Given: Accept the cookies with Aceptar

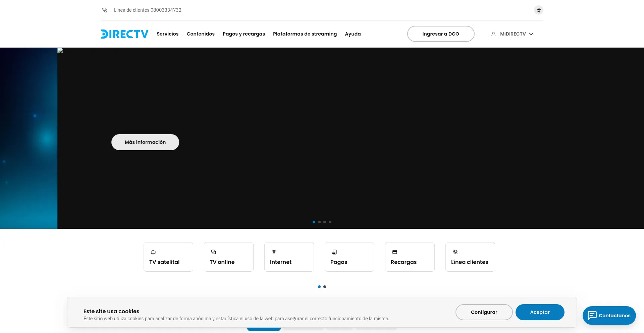Looking at the screenshot, I should [540, 312].
